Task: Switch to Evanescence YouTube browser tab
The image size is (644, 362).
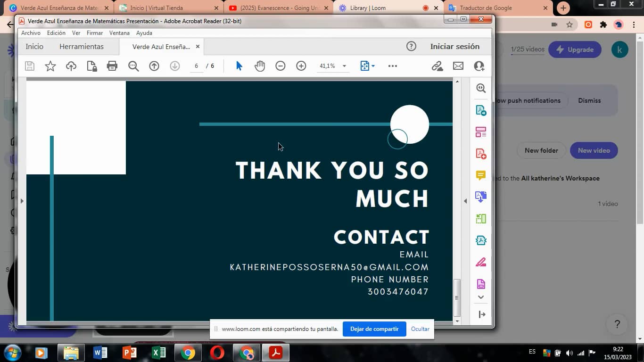Action: click(279, 8)
